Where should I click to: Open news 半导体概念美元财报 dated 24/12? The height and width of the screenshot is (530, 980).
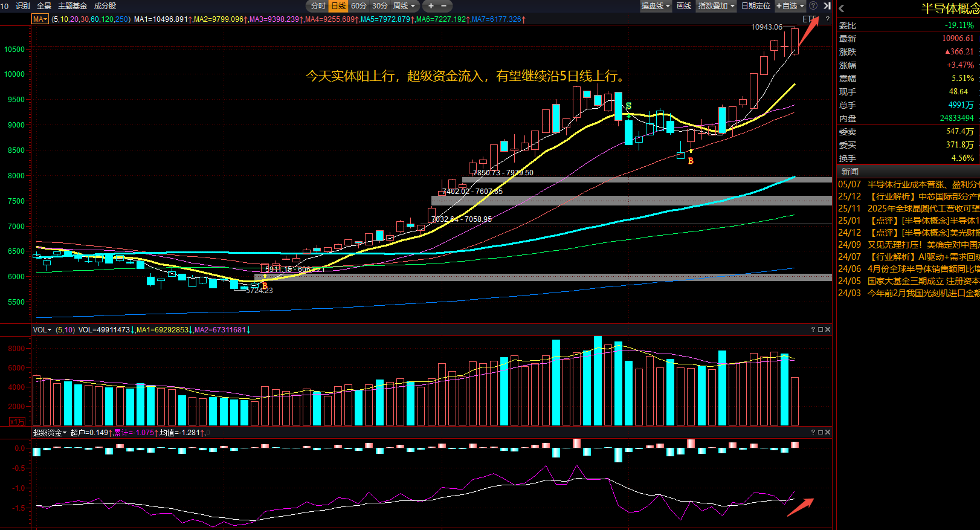click(x=908, y=233)
